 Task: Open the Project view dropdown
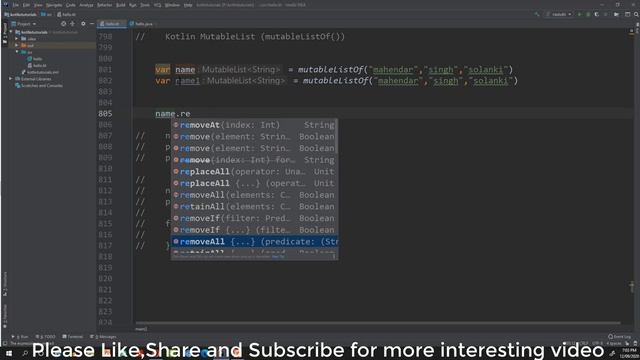tap(24, 24)
